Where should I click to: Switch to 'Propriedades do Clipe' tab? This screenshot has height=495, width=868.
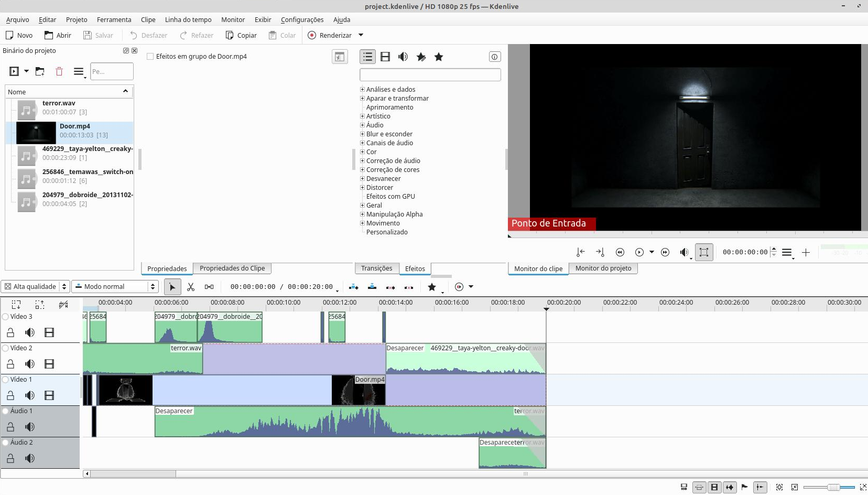pyautogui.click(x=232, y=268)
